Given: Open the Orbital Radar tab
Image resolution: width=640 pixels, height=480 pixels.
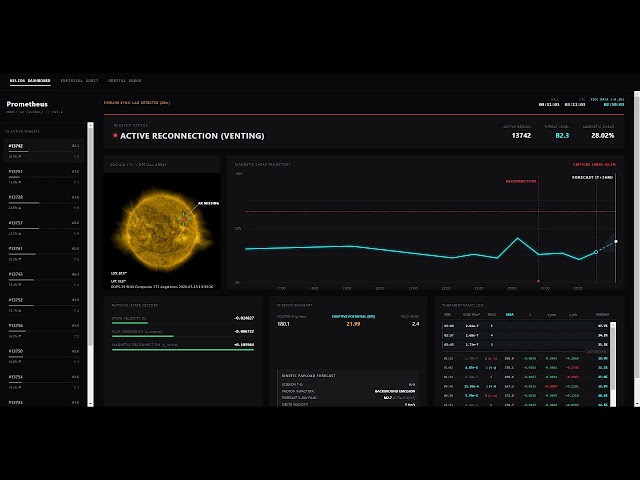Looking at the screenshot, I should click(x=124, y=80).
